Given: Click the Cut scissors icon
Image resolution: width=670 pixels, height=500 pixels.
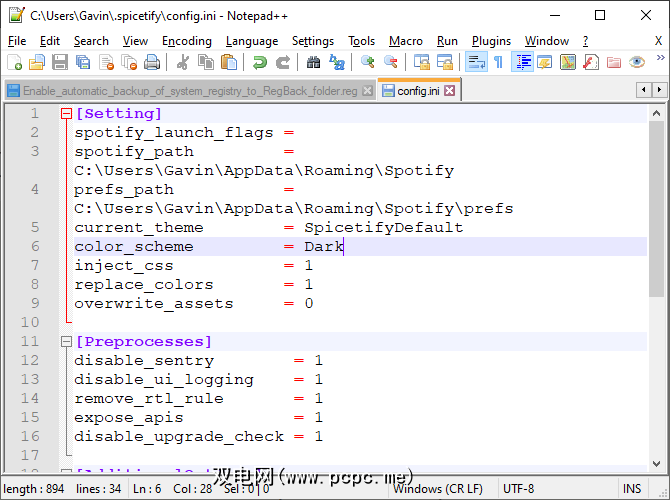Looking at the screenshot, I should (x=183, y=63).
